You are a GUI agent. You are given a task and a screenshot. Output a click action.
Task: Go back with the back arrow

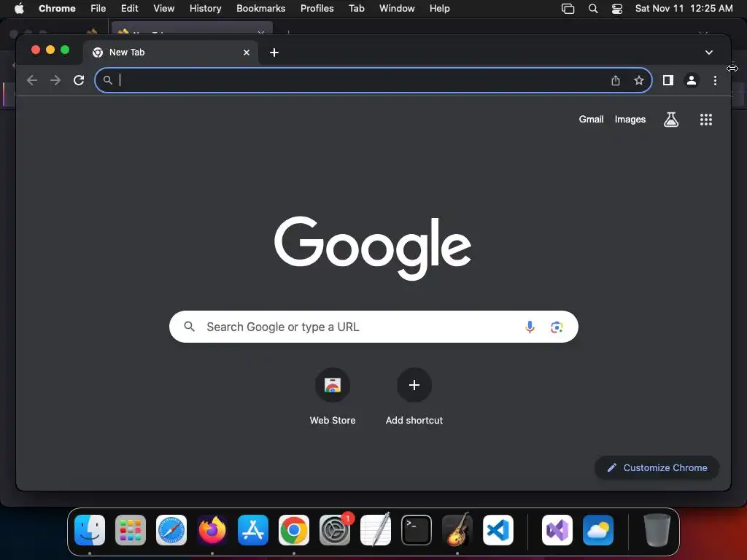click(32, 80)
